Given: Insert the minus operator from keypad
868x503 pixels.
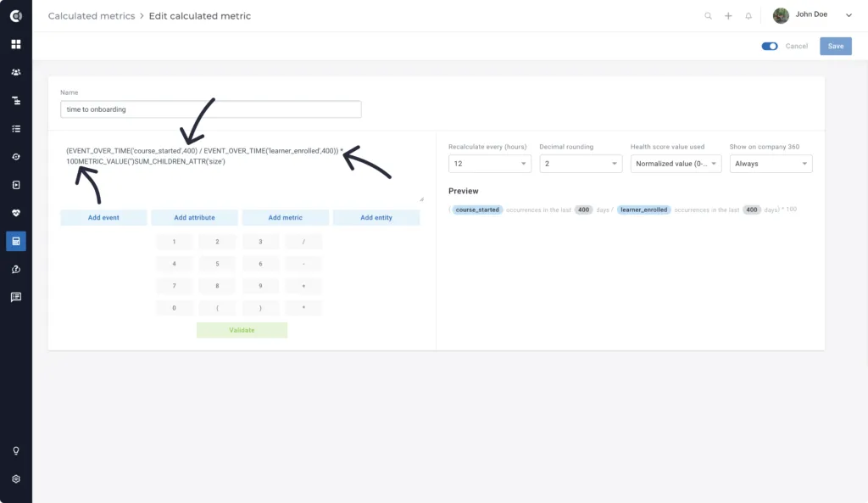Looking at the screenshot, I should click(303, 264).
